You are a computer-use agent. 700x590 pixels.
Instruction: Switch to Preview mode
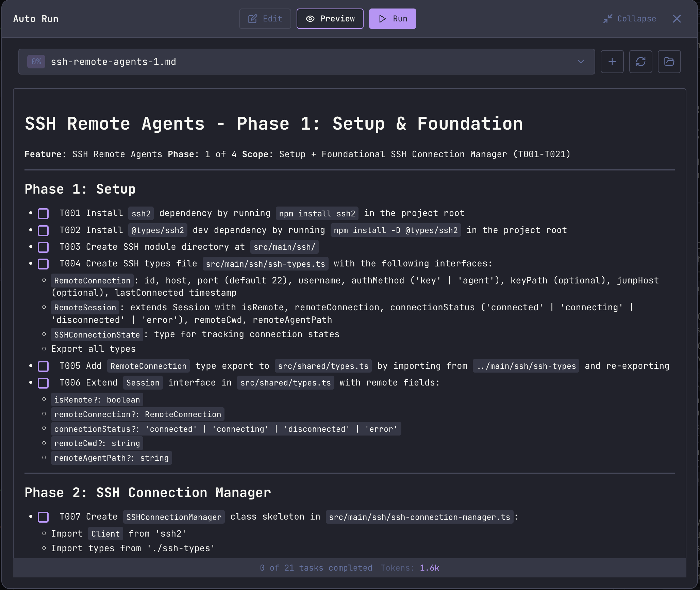330,19
